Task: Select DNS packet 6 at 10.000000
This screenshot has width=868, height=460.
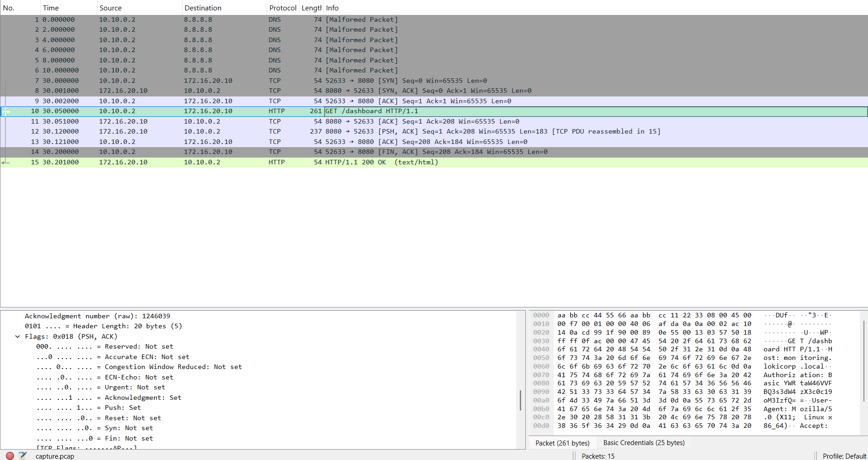Action: [x=434, y=70]
